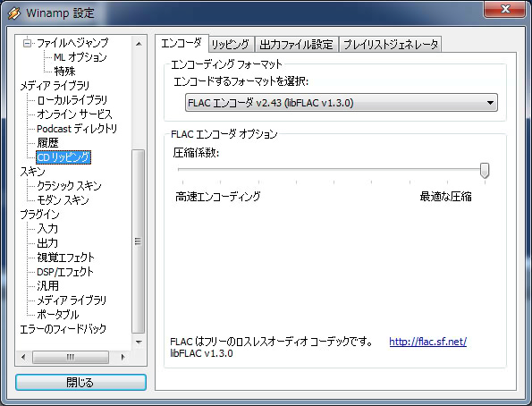Open FLAC エンコーダ format dropdown
Screen dimensions: 532x406
pyautogui.click(x=341, y=103)
